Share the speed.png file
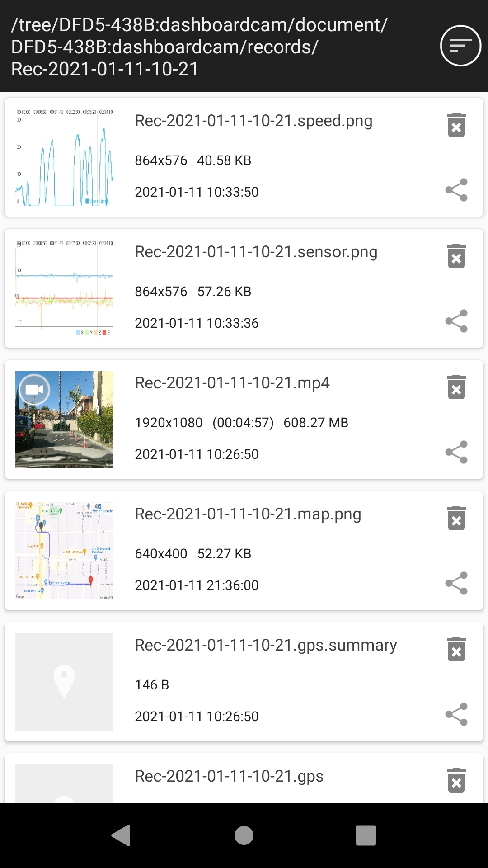This screenshot has height=868, width=488. [456, 190]
